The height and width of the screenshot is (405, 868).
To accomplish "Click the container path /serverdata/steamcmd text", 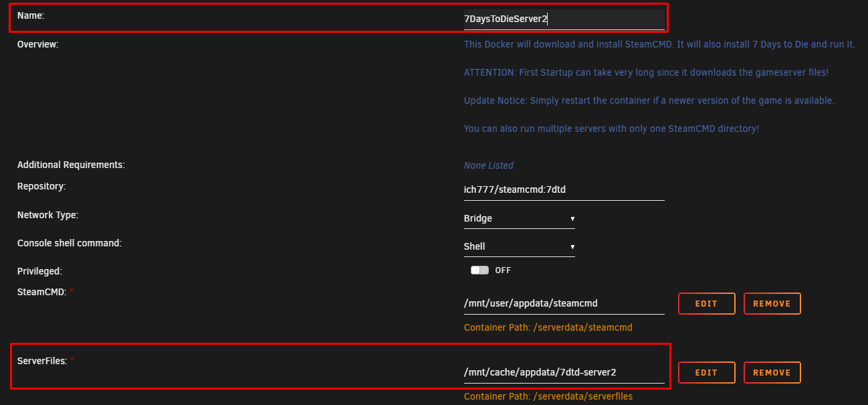I will point(548,327).
